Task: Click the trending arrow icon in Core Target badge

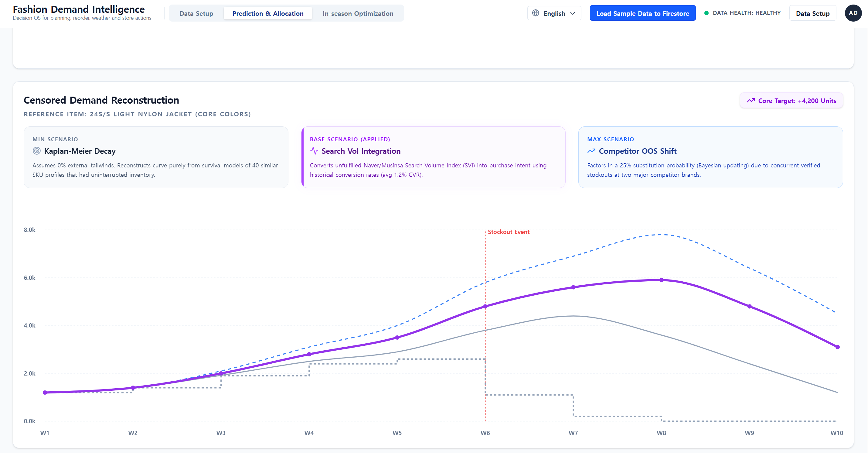Action: [751, 101]
